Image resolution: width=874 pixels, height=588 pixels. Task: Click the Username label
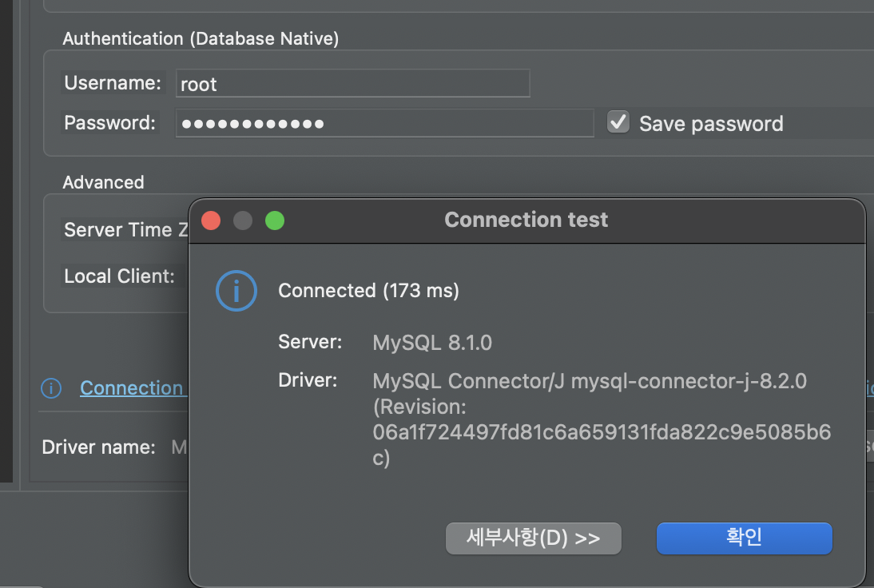pos(113,82)
